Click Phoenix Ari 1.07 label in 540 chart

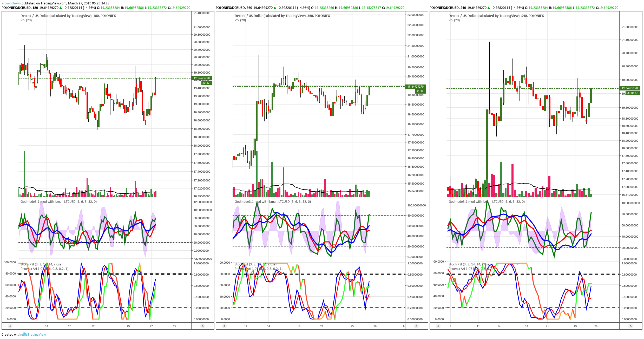pos(472,269)
